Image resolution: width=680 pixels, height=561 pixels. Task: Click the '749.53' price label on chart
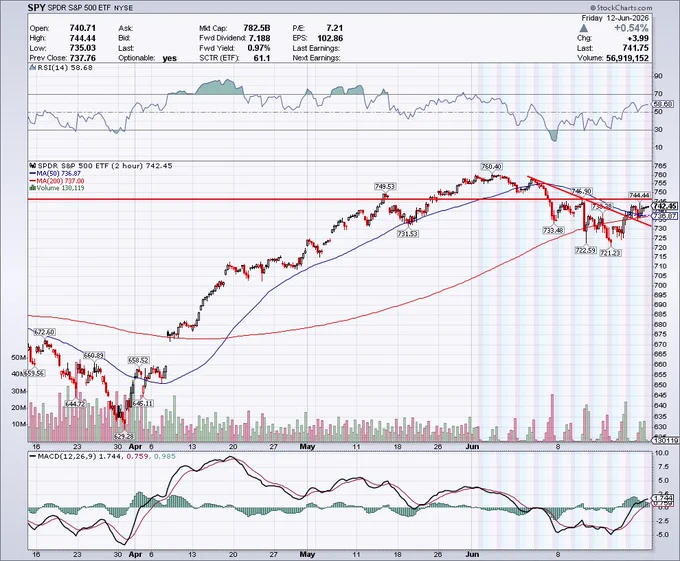385,187
